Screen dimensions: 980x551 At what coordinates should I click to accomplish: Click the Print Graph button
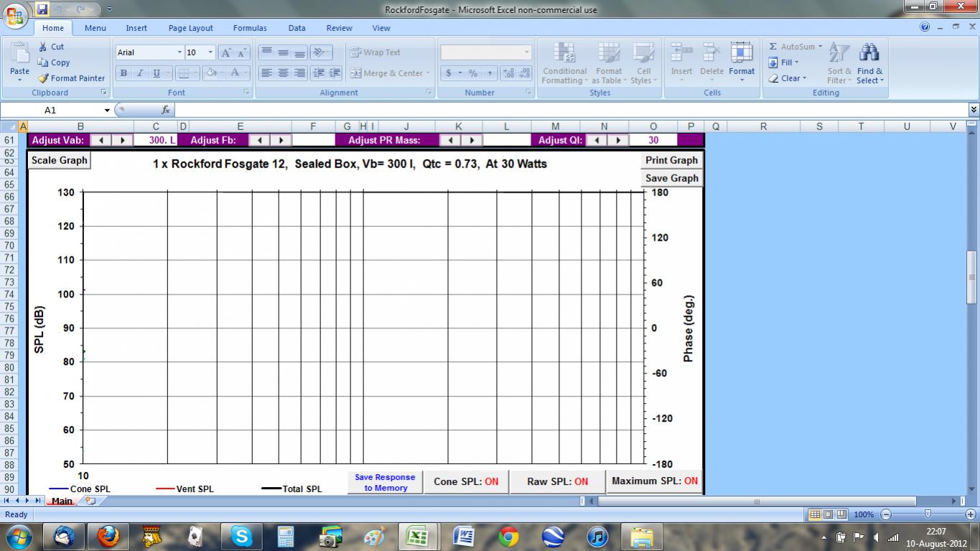click(671, 160)
